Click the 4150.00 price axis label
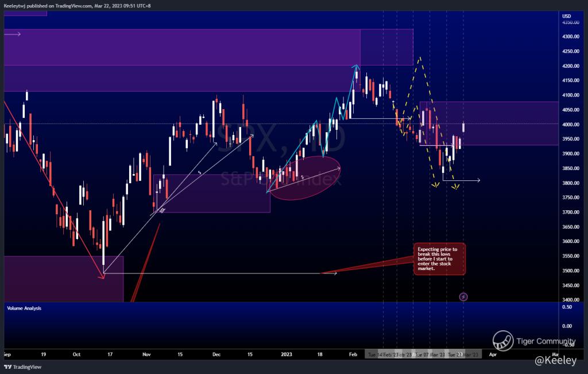This screenshot has height=374, width=588. tap(570, 80)
